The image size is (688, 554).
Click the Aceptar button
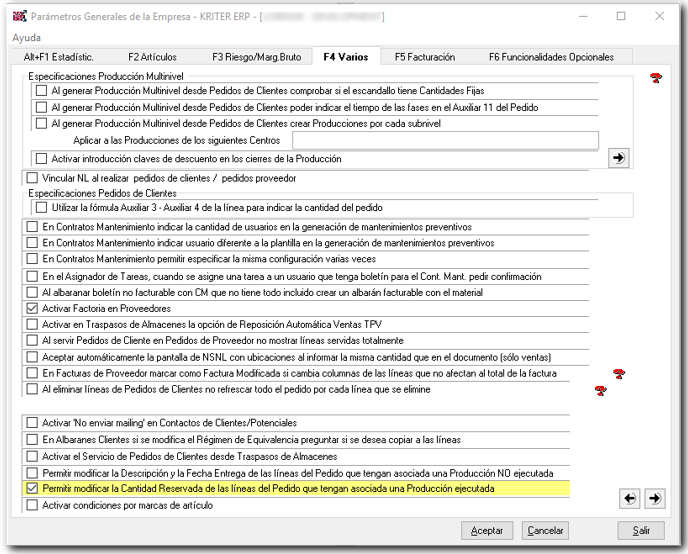coord(487,531)
